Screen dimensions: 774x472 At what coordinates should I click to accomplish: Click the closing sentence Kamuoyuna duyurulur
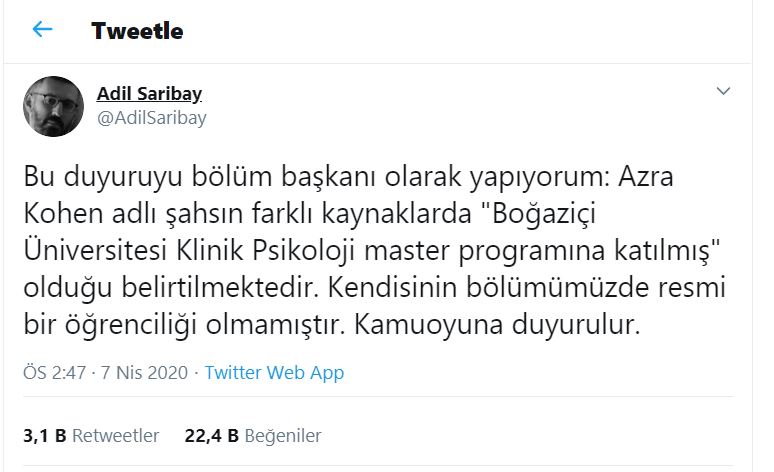click(x=527, y=325)
